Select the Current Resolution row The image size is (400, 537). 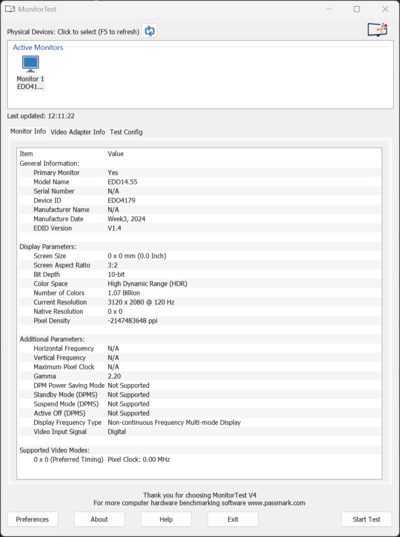(x=199, y=302)
